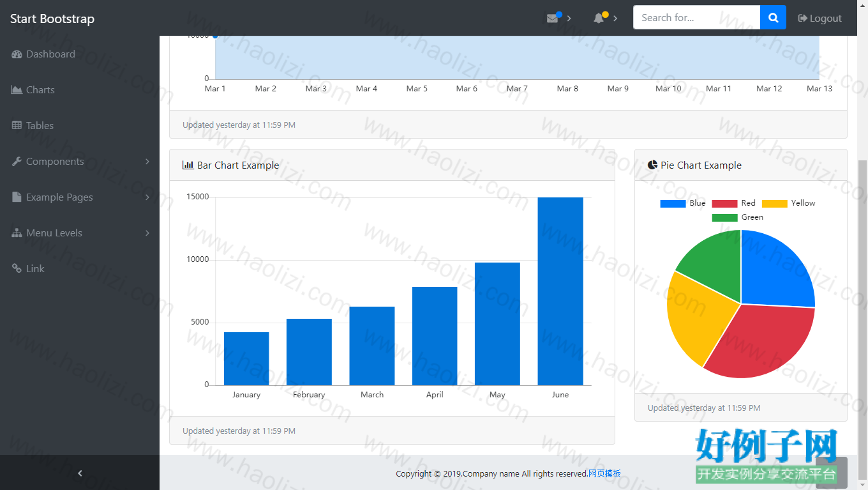The width and height of the screenshot is (868, 490).
Task: Click the Logout sign-out icon
Action: (x=803, y=18)
